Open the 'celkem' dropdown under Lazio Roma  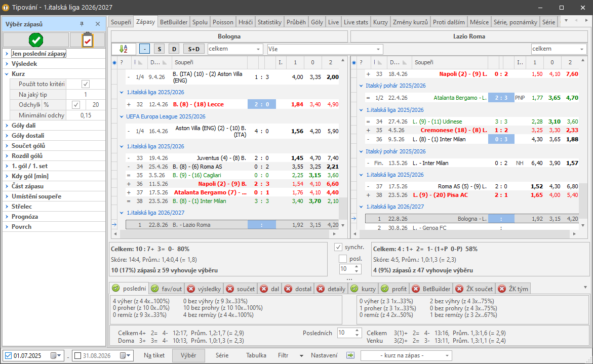point(558,49)
